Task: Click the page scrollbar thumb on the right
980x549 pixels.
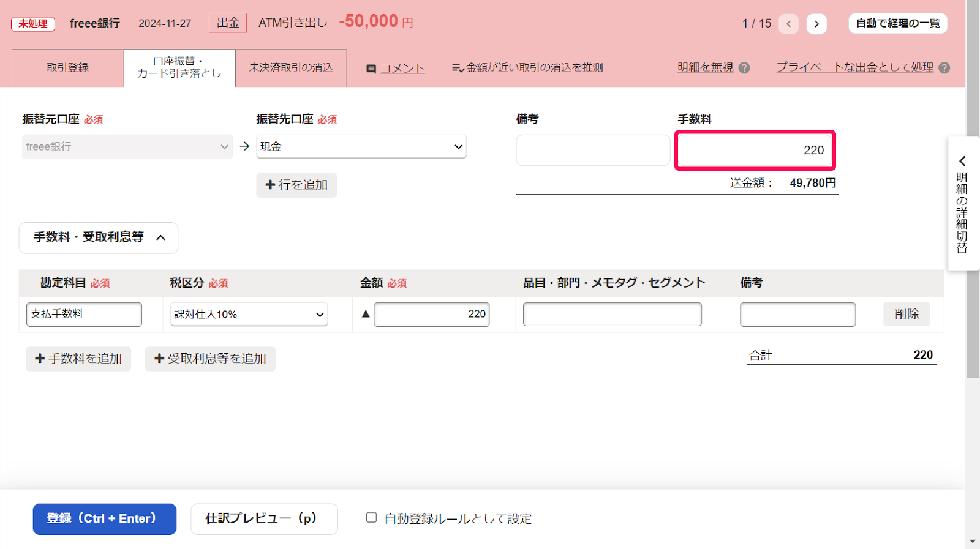Action: click(x=973, y=189)
